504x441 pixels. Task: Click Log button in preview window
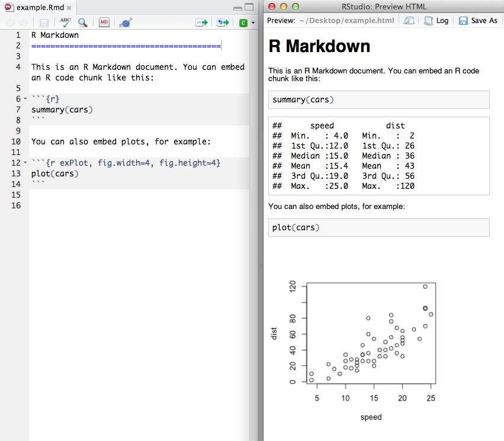[x=436, y=21]
